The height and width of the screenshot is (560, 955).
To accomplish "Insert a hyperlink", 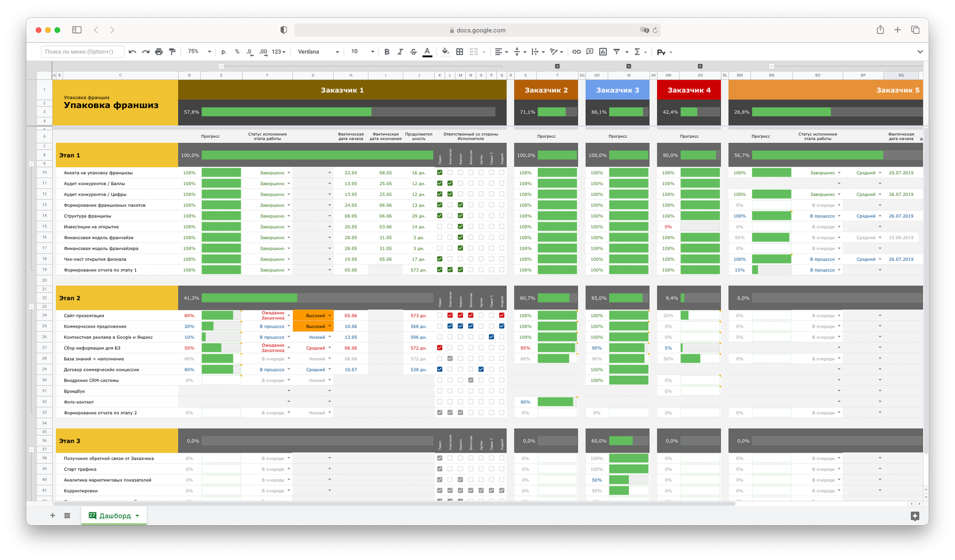I will 576,52.
